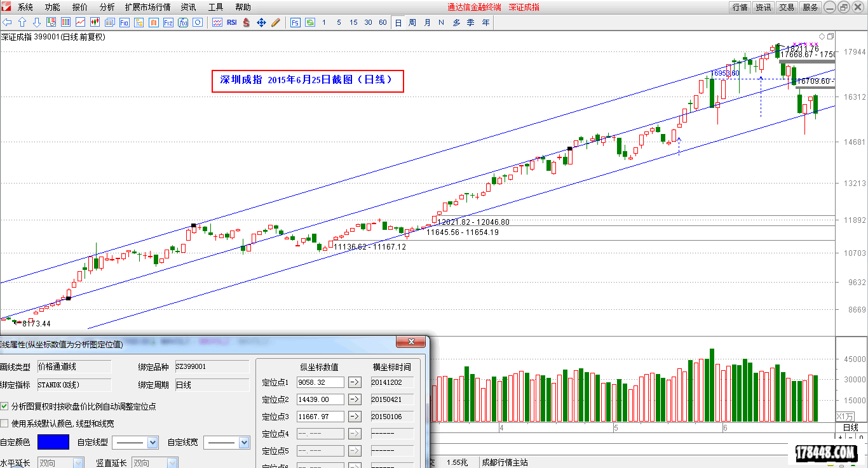Open the 工具 menu
Screen dimensions: 868x468
pos(215,7)
